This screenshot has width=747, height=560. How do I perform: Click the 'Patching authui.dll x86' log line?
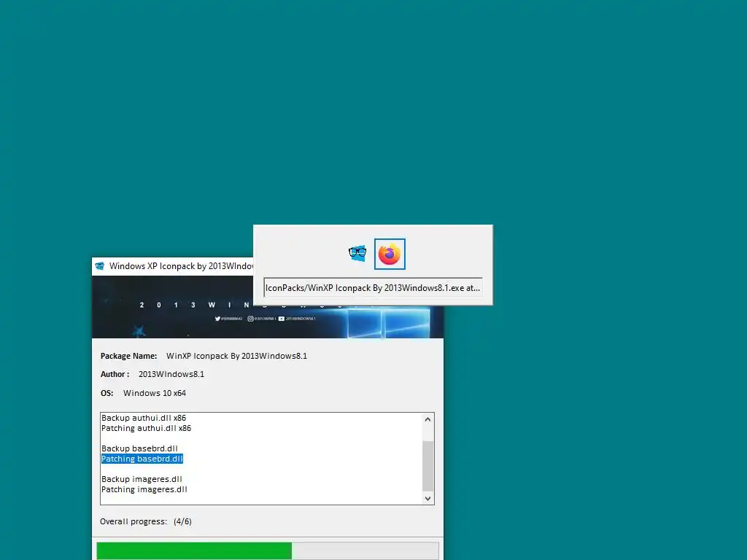tap(146, 428)
